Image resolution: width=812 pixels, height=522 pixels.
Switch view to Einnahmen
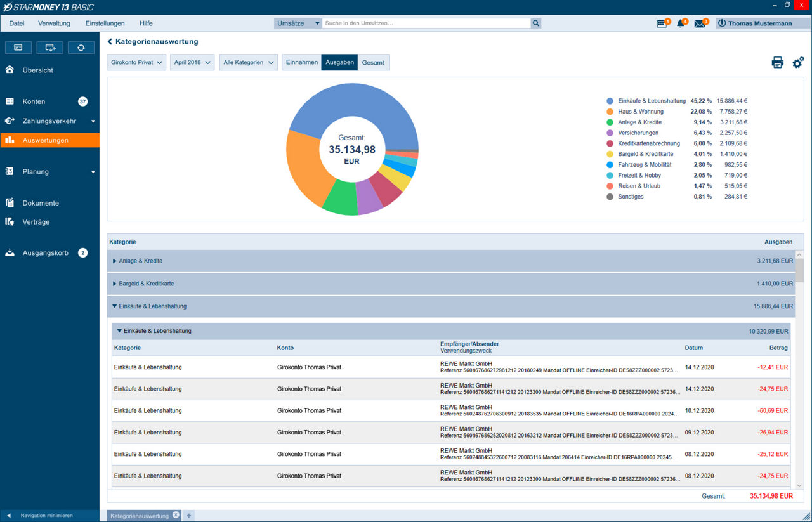pos(301,62)
